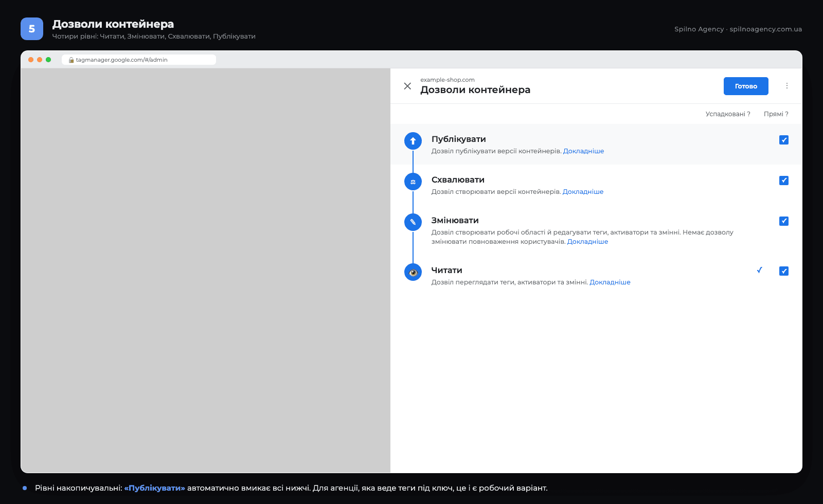Open Докладніше link under Читати
The height and width of the screenshot is (504, 823).
tap(610, 282)
